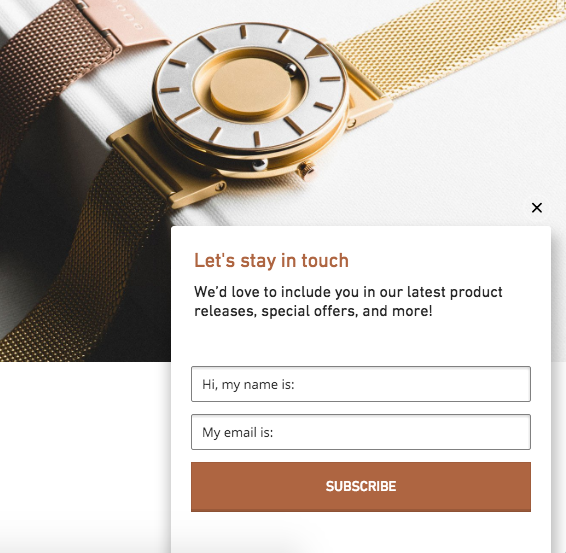This screenshot has width=566, height=553.
Task: Click the 'We'd love to include you' description text
Action: pyautogui.click(x=348, y=301)
